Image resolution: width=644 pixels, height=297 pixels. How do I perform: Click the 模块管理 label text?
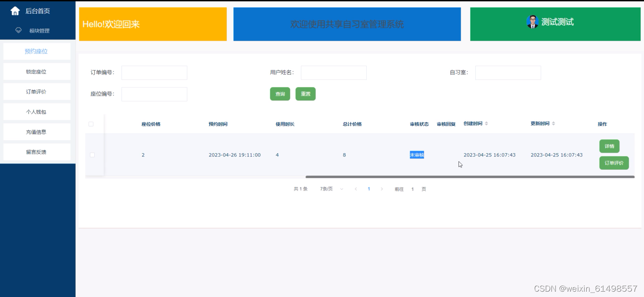pyautogui.click(x=39, y=31)
